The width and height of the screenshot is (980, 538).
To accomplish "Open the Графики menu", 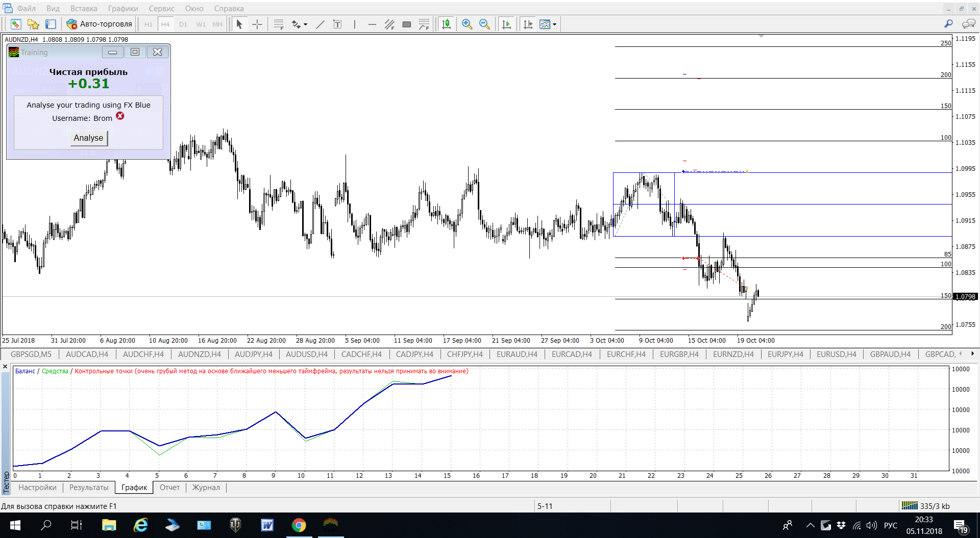I will (123, 8).
